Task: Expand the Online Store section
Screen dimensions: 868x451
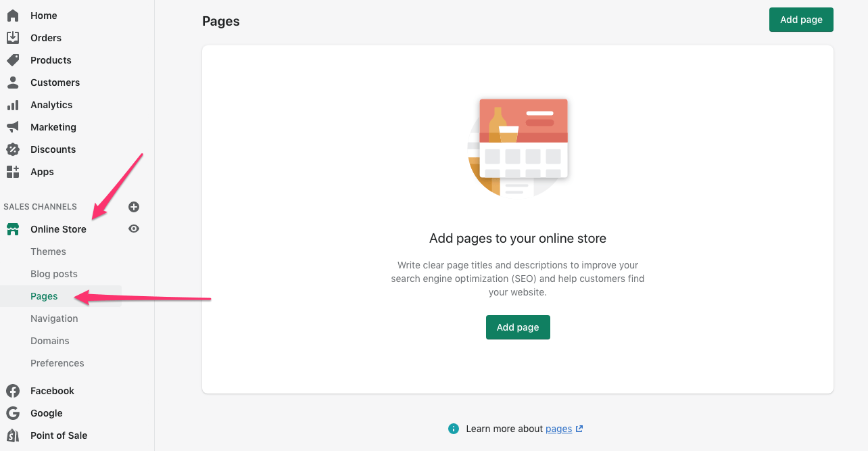Action: [58, 229]
